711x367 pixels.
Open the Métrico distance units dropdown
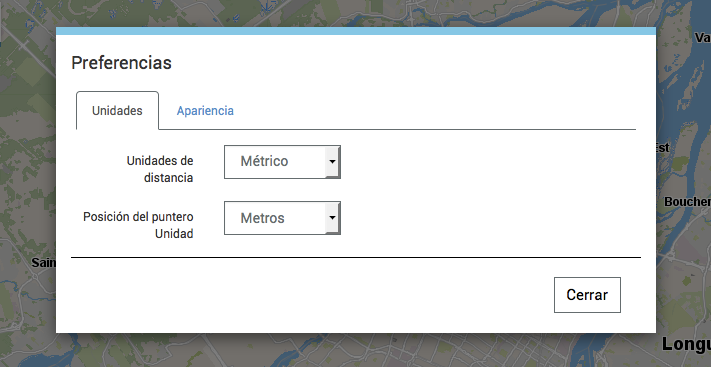click(282, 162)
